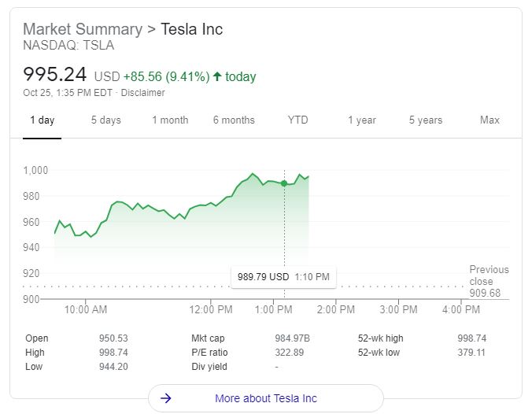Switch to the 5 days tab
Screen dimensions: 532x414
(x=105, y=120)
